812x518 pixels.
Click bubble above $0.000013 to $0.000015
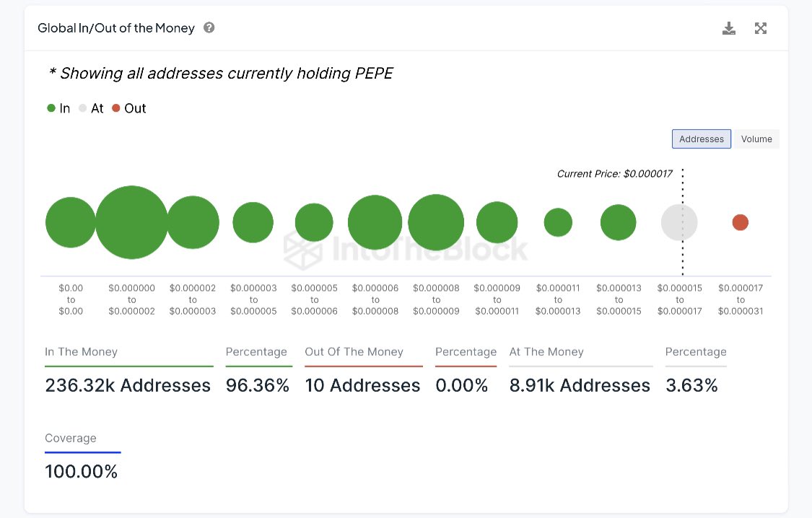619,222
